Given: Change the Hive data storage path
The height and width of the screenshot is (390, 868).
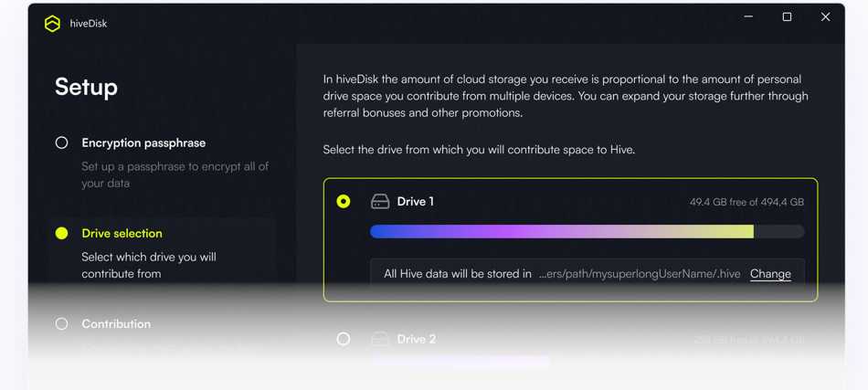Looking at the screenshot, I should coord(770,274).
